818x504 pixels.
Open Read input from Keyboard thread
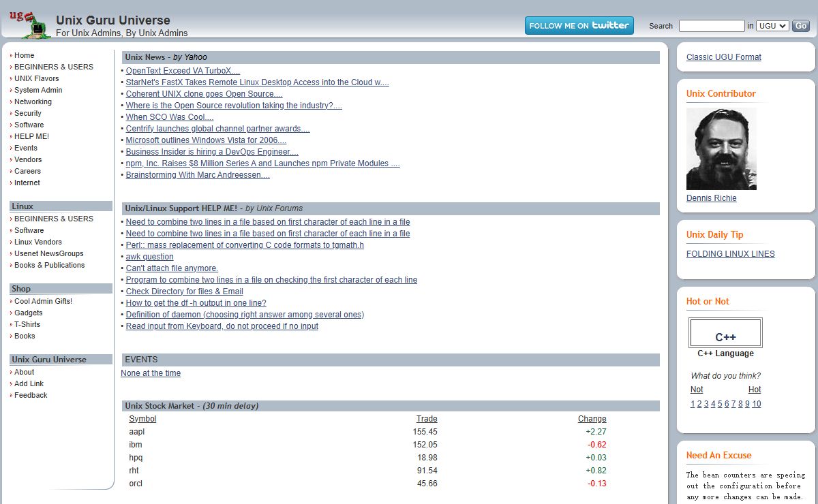pos(222,326)
